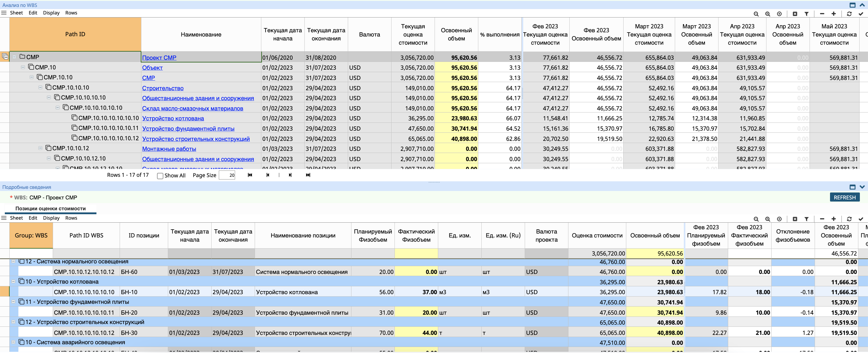This screenshot has height=353, width=868.
Task: Click the checkmark icon in the upper grid toolbar
Action: click(861, 14)
